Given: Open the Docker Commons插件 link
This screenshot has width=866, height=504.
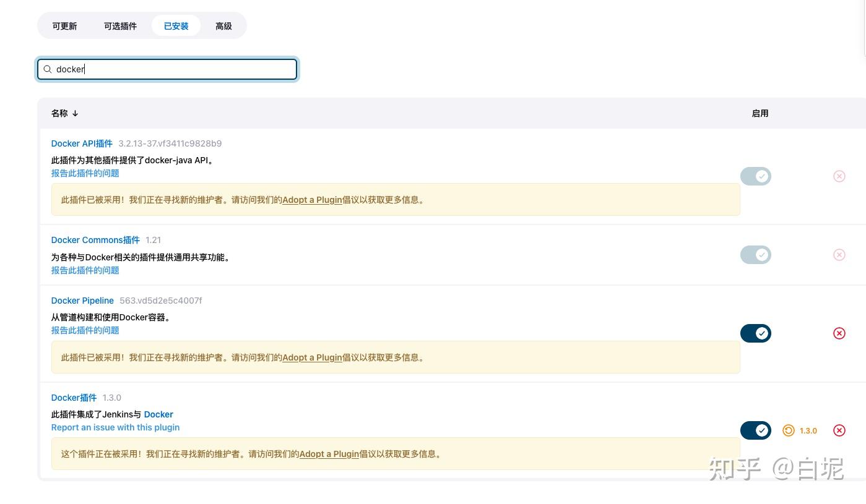Looking at the screenshot, I should [95, 240].
